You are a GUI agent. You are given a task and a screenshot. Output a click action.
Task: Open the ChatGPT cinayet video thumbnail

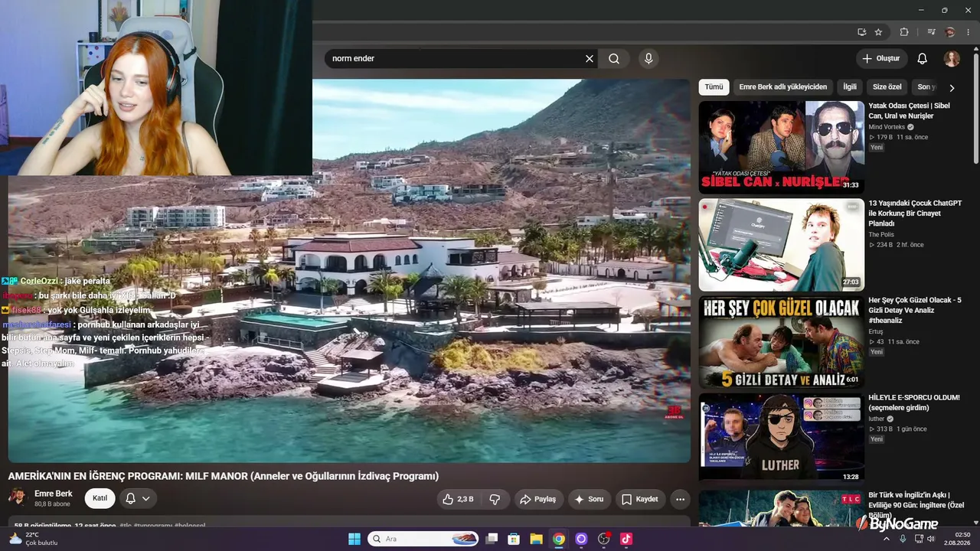point(781,245)
